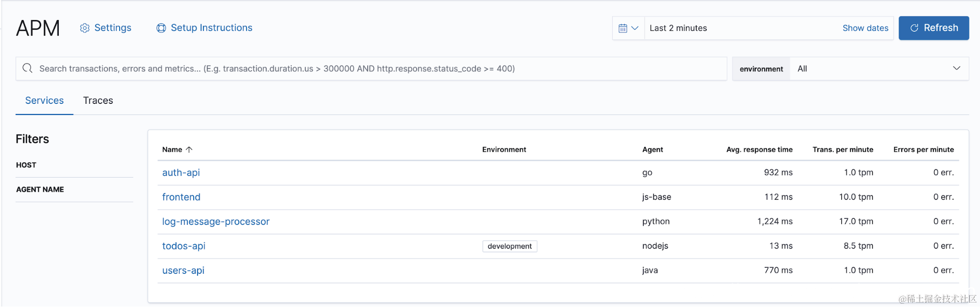Screen dimensions: 980x307
Task: Click the python agent cell
Action: [x=656, y=221]
